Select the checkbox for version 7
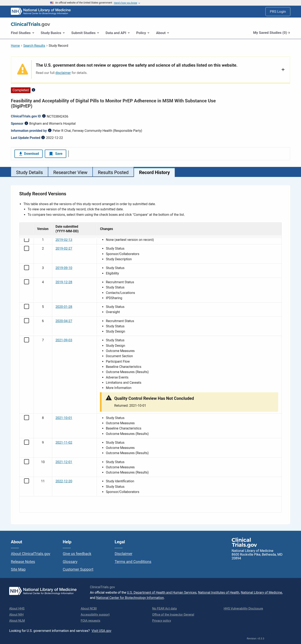Viewport: 301px width, 644px height. (27, 340)
